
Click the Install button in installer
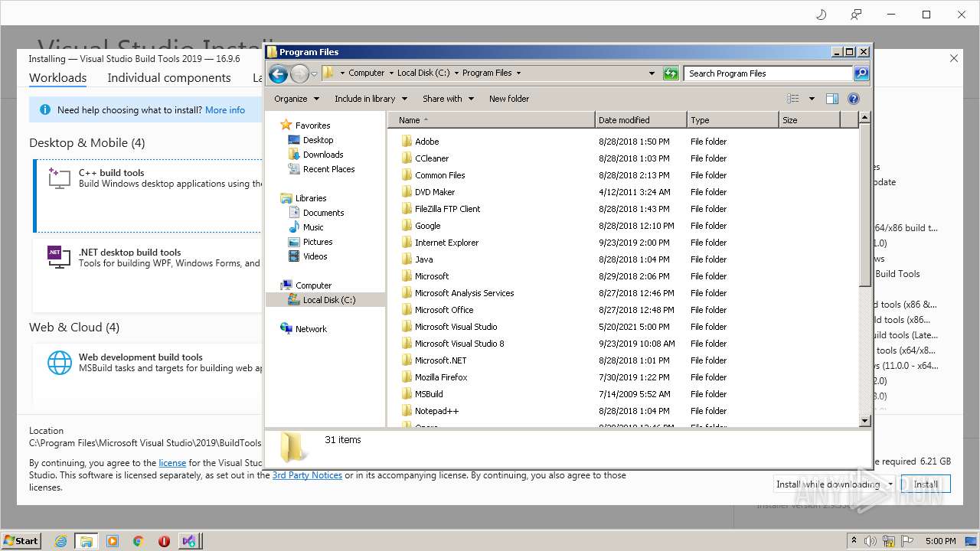coord(926,484)
